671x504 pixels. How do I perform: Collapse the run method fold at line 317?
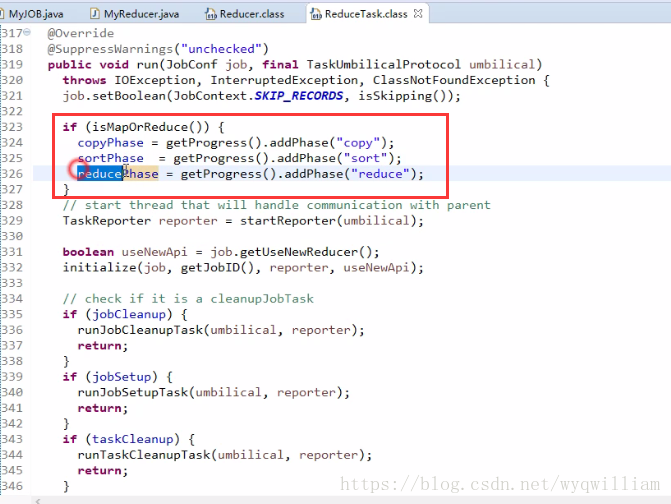[x=27, y=32]
